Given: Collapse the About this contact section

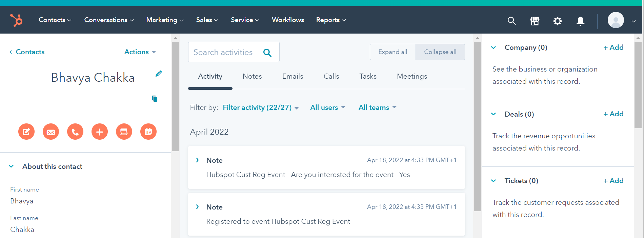Looking at the screenshot, I should point(11,166).
